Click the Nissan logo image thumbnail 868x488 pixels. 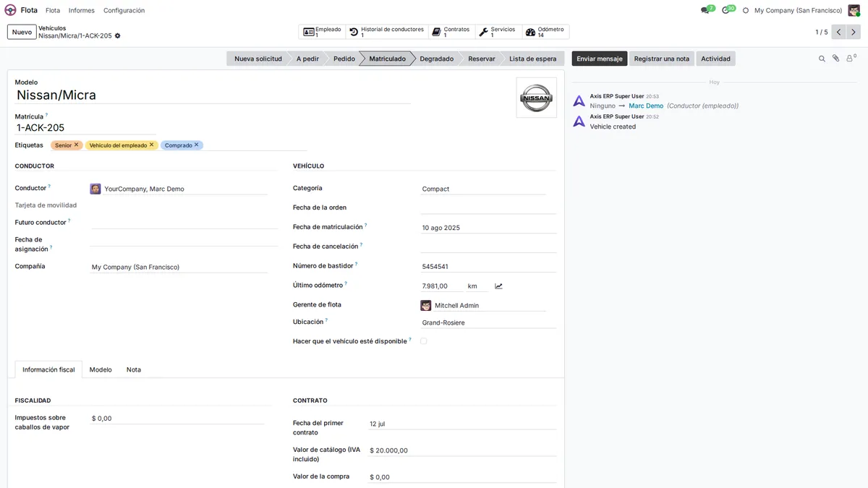tap(537, 98)
